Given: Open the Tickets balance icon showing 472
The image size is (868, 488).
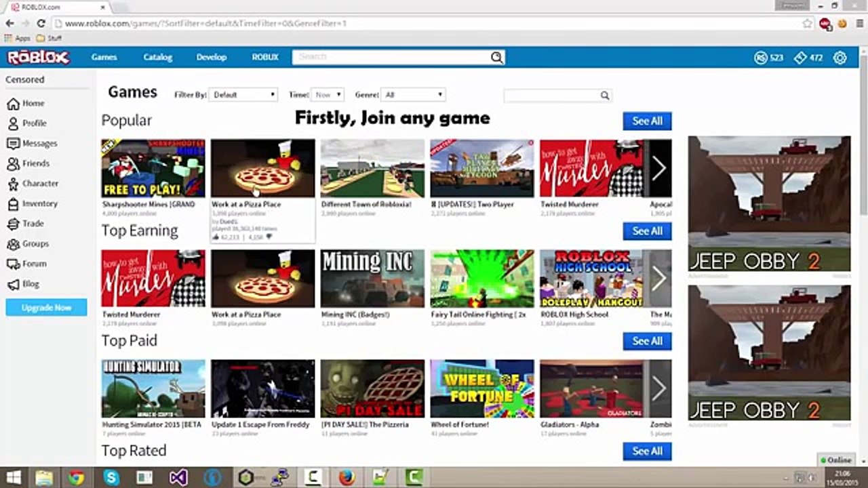Looking at the screenshot, I should point(800,58).
